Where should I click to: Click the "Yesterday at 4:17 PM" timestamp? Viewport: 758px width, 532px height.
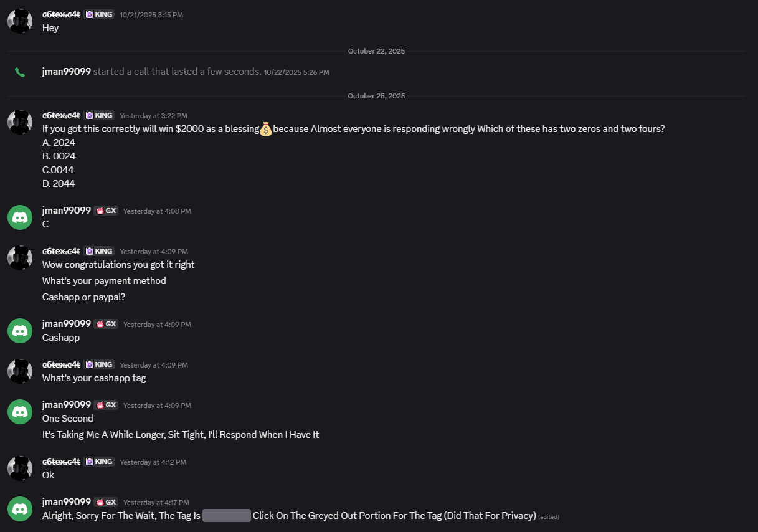[156, 503]
